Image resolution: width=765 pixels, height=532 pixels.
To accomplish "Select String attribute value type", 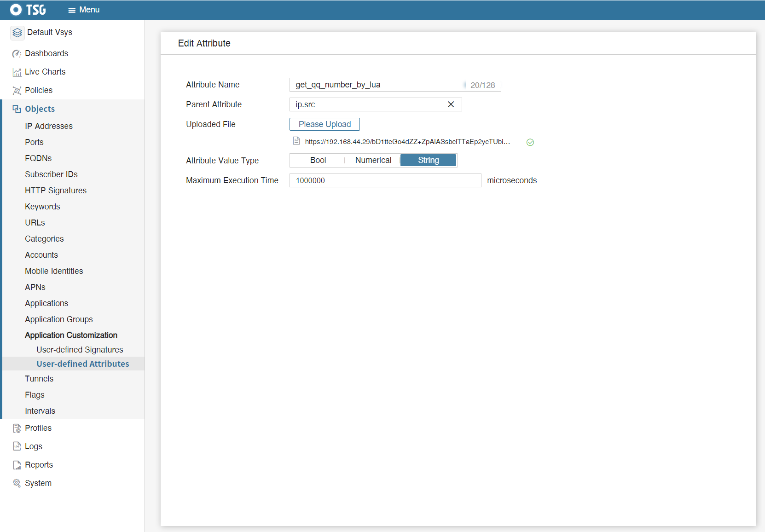I will click(428, 160).
